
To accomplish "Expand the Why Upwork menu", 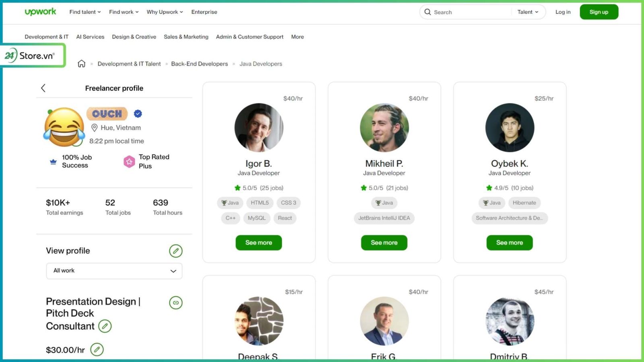I will (165, 12).
